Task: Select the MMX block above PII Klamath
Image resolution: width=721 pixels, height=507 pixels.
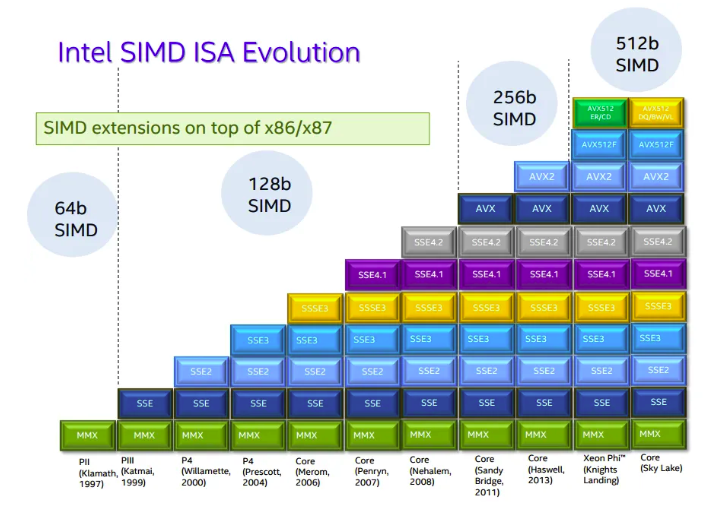Action: [87, 435]
